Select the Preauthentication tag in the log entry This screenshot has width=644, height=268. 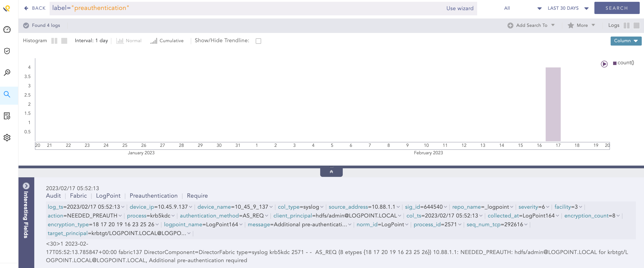(x=153, y=196)
